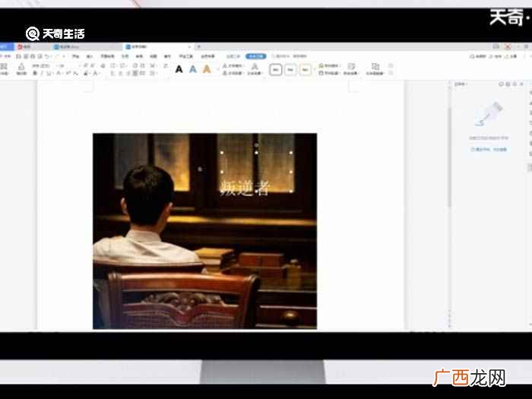Image resolution: width=532 pixels, height=399 pixels.
Task: Apply the orange 'A' text style preset
Action: point(207,70)
